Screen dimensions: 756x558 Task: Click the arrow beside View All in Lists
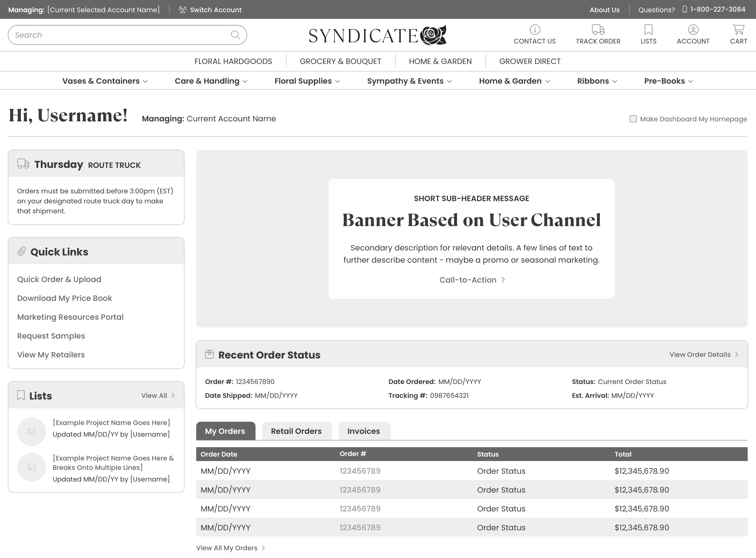173,395
